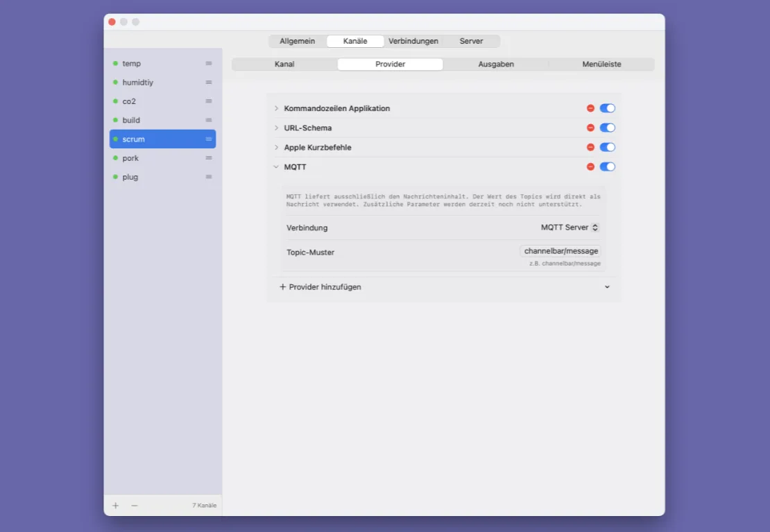
Task: Switch to the Verbindungen tab
Action: point(413,41)
